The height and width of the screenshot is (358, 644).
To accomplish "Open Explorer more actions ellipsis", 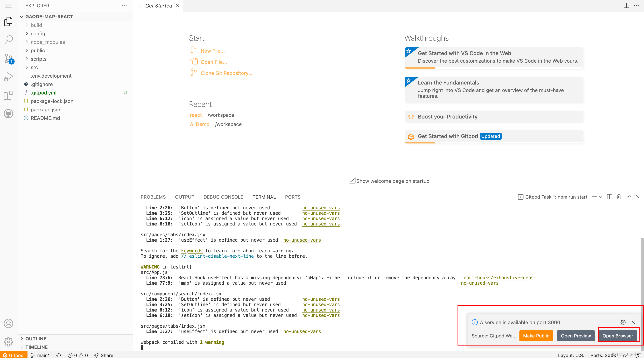I will pos(124,6).
